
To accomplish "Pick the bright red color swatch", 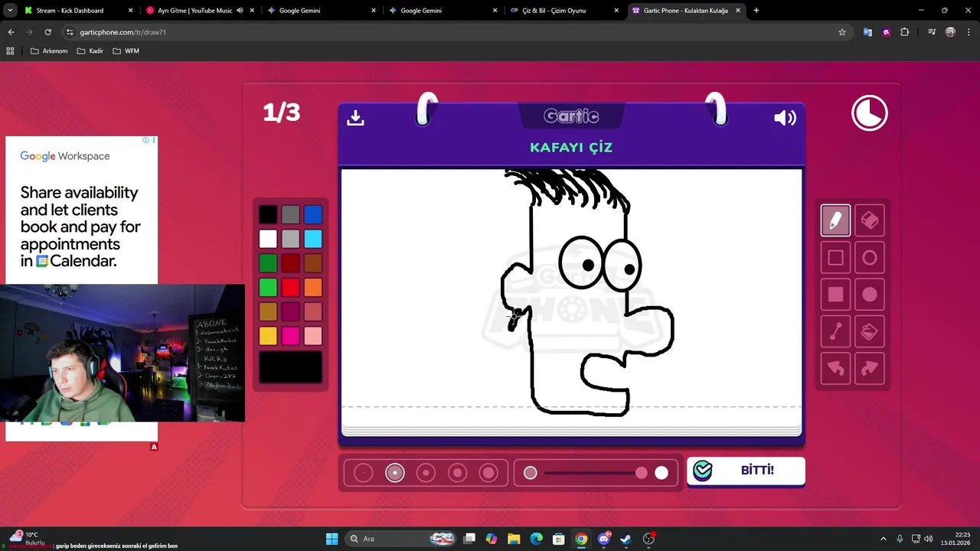I will 290,288.
